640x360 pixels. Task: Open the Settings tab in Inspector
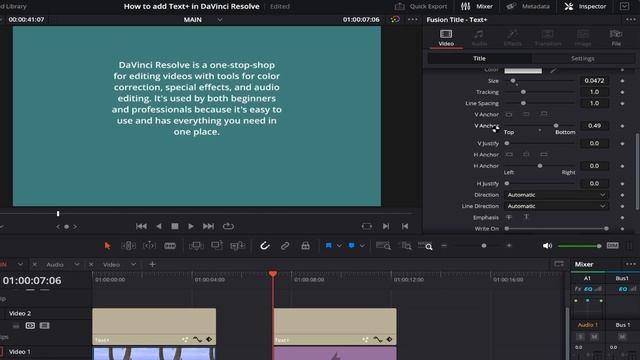(x=583, y=58)
